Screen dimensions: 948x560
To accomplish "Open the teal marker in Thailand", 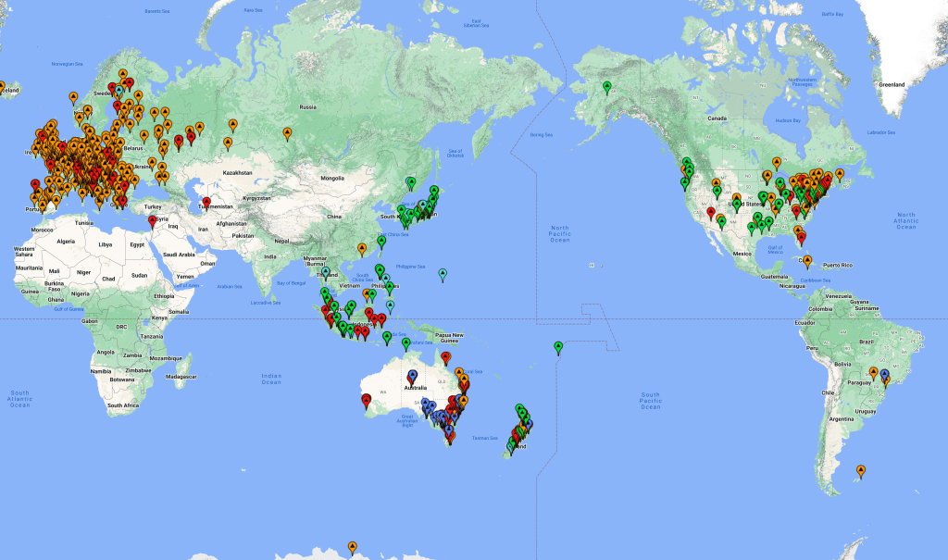I will 325,272.
